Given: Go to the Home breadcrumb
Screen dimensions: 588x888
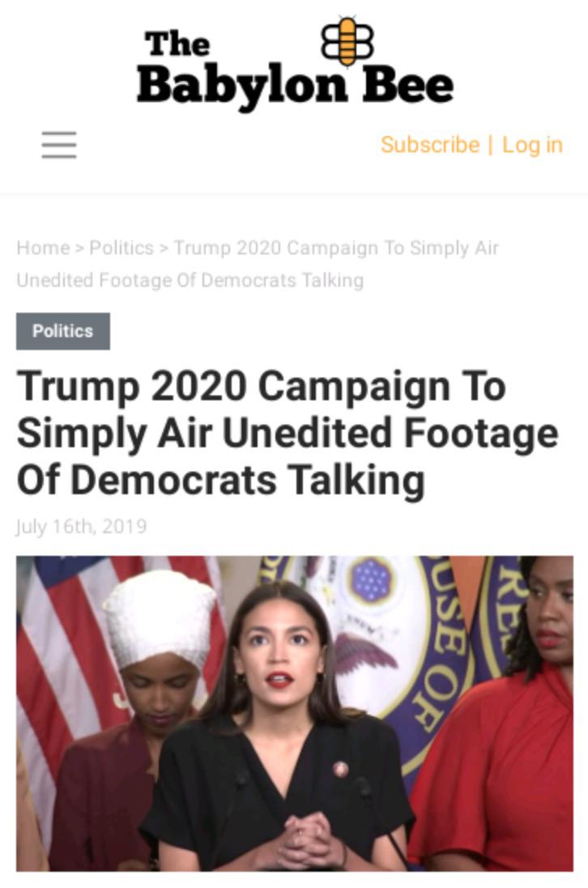Looking at the screenshot, I should coord(44,248).
